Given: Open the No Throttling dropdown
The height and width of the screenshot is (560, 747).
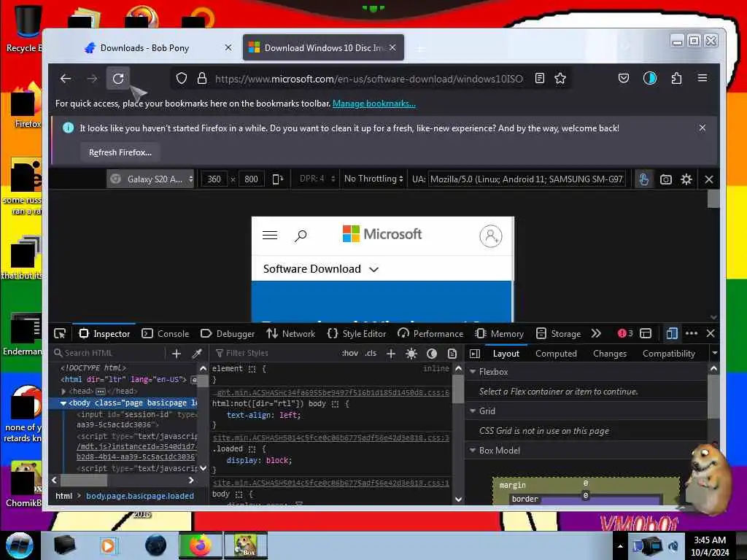Looking at the screenshot, I should click(x=373, y=179).
